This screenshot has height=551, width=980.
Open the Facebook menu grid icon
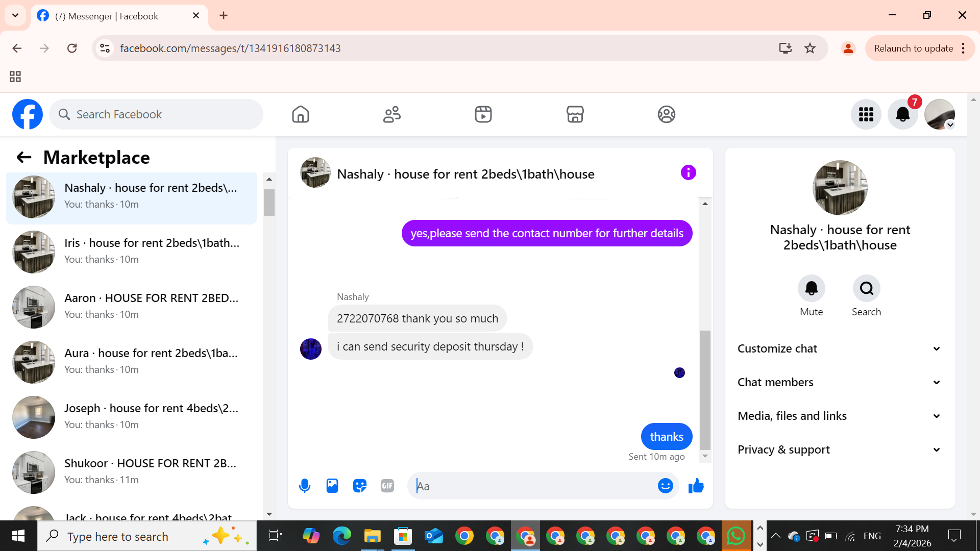866,114
